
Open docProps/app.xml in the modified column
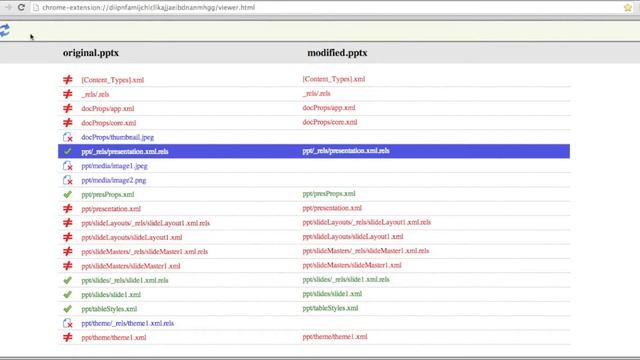pos(329,108)
